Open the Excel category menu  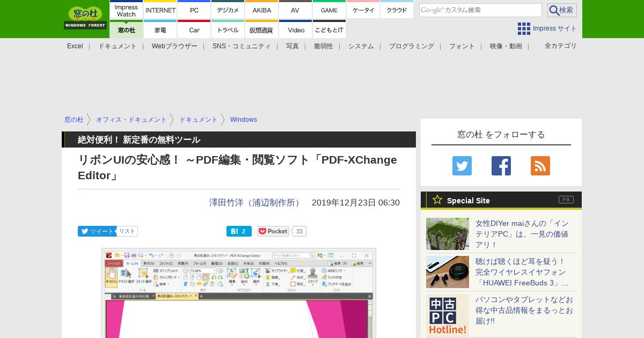pyautogui.click(x=75, y=46)
